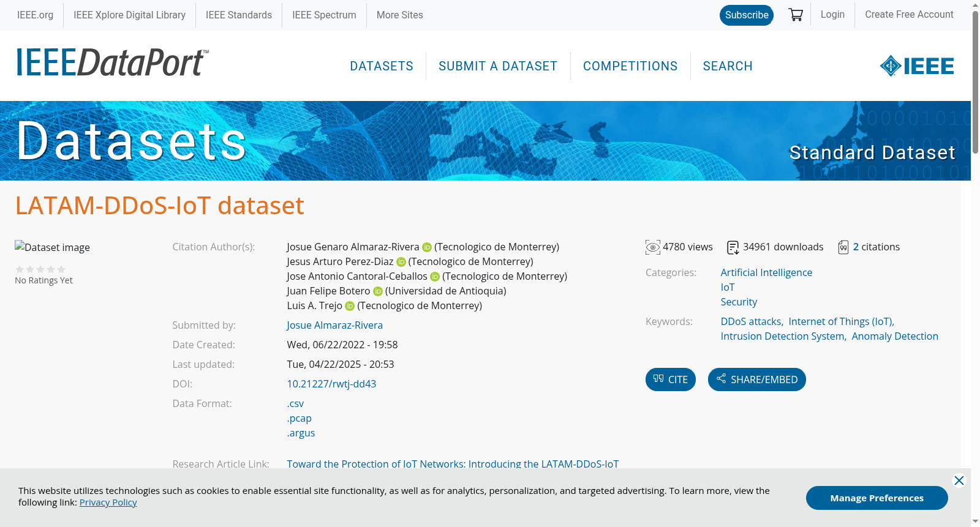Click the Login link
This screenshot has width=980, height=527.
click(x=832, y=14)
